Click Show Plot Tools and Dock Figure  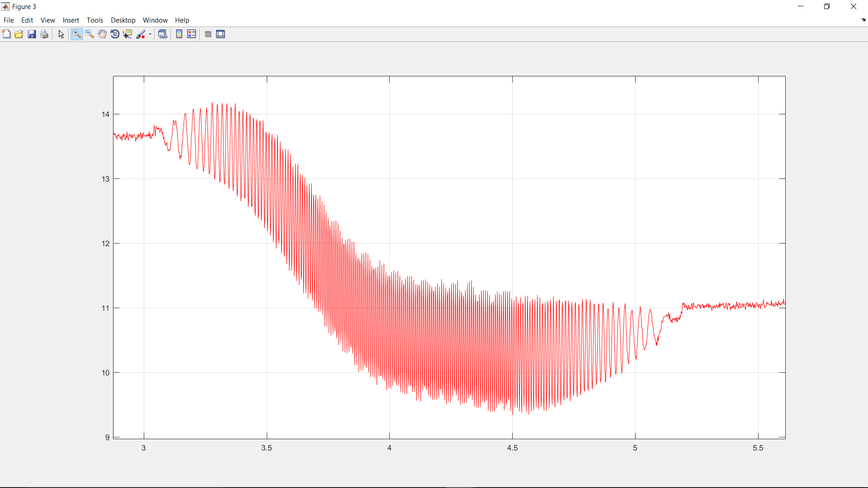coord(221,34)
